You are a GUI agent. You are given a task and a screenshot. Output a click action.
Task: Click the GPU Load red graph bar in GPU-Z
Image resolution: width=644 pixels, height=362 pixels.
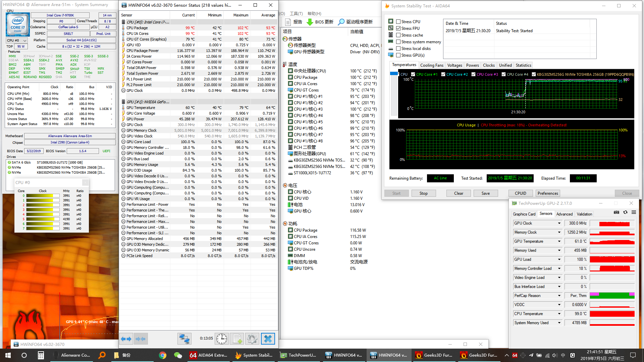(x=612, y=259)
